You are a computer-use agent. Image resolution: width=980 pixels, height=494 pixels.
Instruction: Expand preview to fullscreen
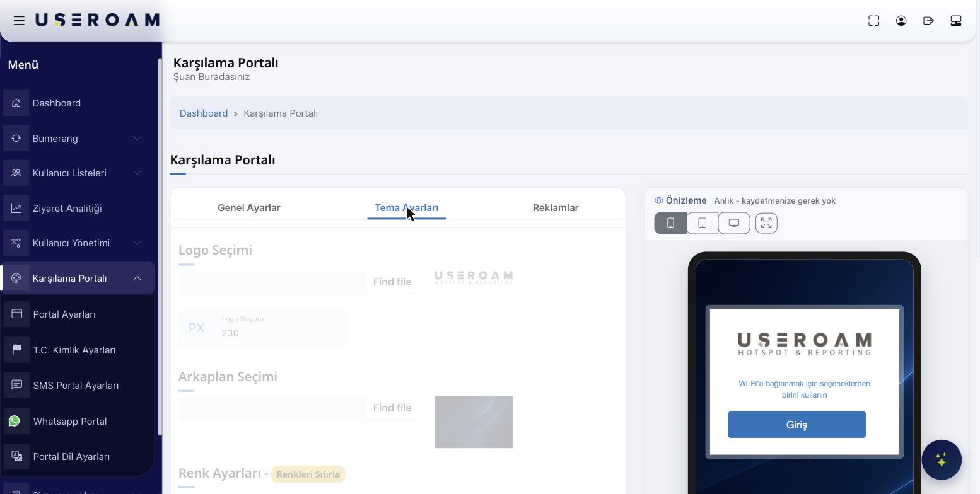[x=766, y=223]
